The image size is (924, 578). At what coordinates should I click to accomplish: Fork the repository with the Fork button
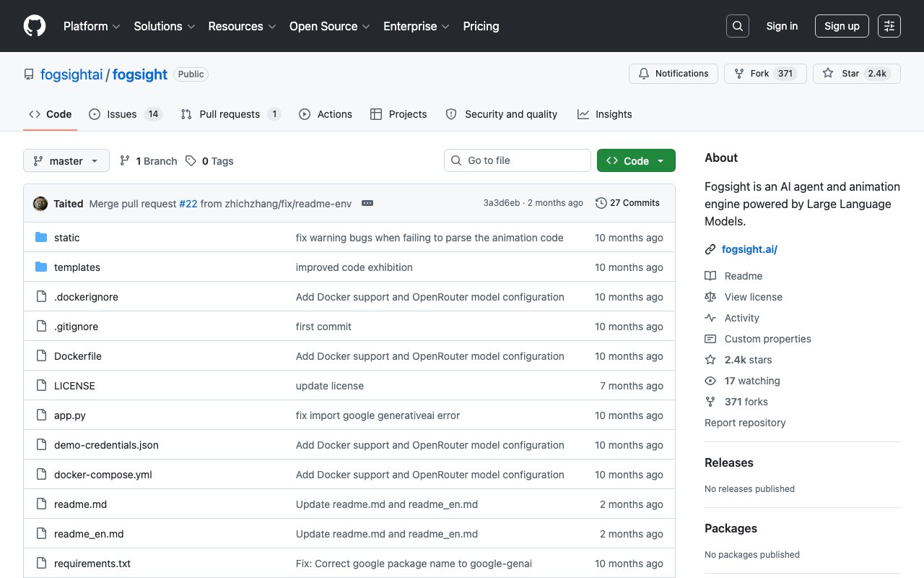tap(765, 74)
